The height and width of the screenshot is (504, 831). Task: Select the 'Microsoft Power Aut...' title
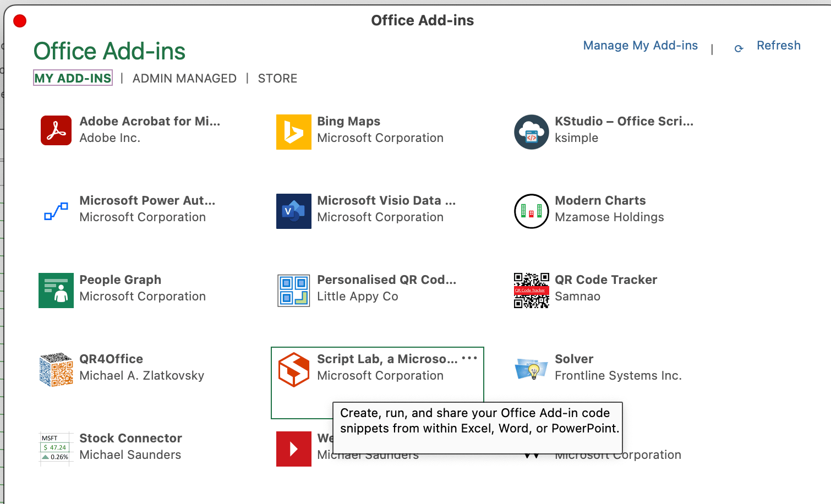pyautogui.click(x=147, y=200)
